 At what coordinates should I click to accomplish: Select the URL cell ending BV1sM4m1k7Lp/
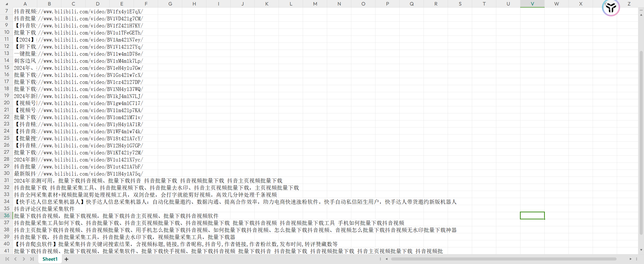90,61
